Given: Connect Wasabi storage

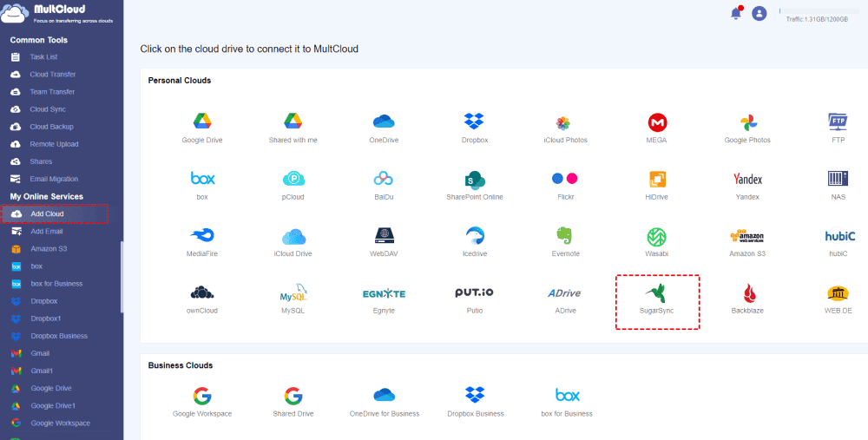Looking at the screenshot, I should [x=656, y=242].
